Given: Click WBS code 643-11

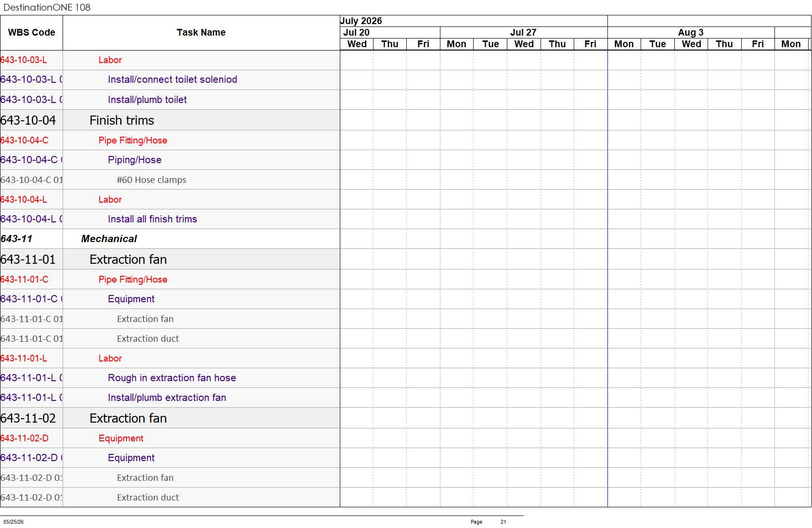Looking at the screenshot, I should click(x=16, y=239).
